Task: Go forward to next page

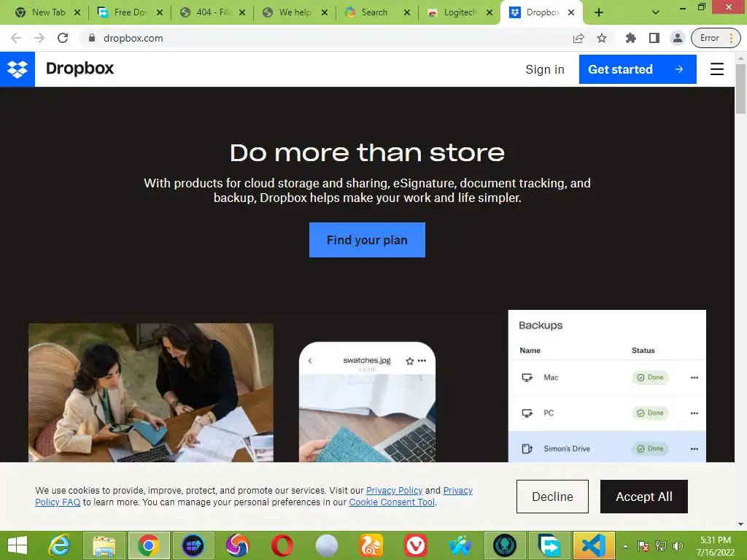Action: (39, 38)
